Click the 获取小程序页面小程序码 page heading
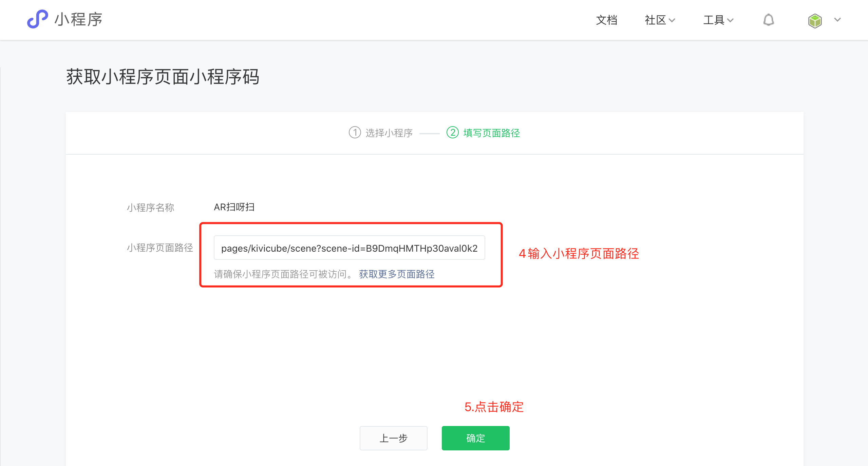The height and width of the screenshot is (466, 868). click(163, 77)
